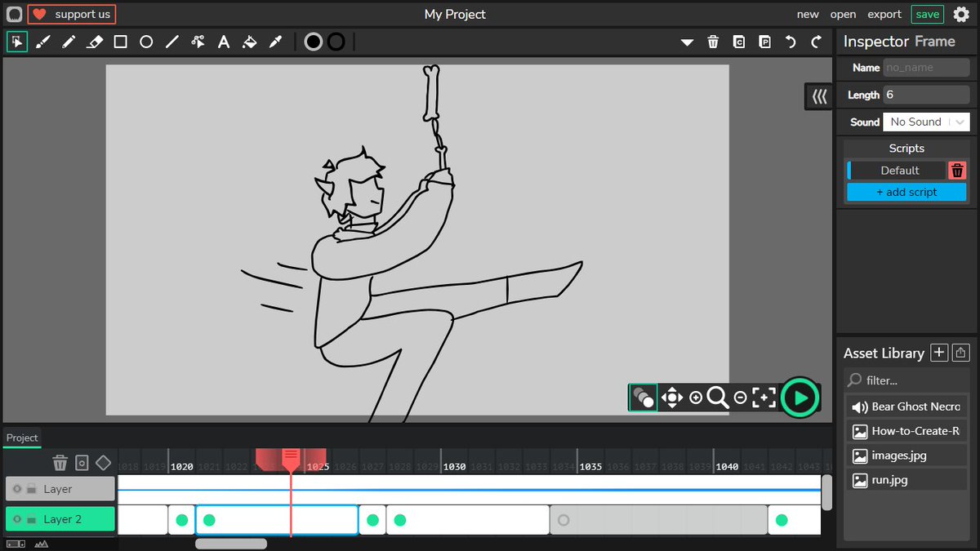Click the My Project title
The height and width of the screenshot is (551, 980).
(455, 14)
